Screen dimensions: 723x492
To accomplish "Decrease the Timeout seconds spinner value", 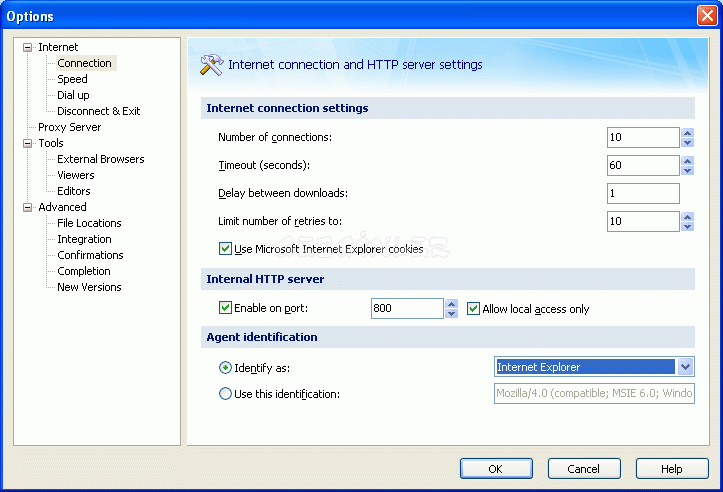I will (687, 171).
